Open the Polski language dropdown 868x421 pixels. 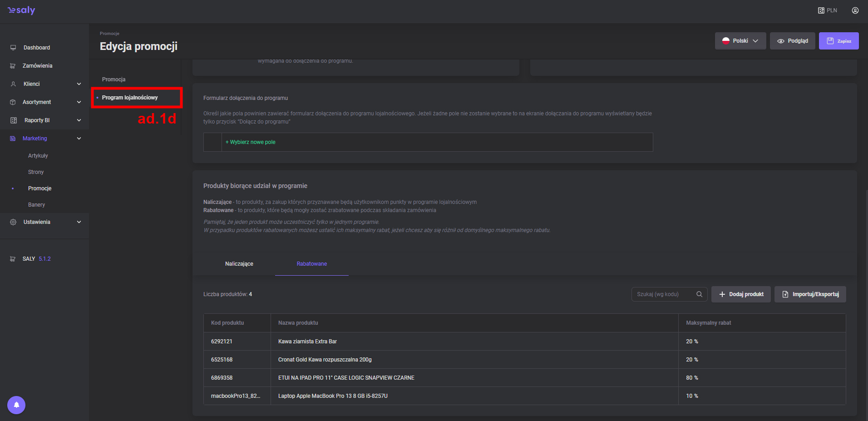pyautogui.click(x=740, y=41)
